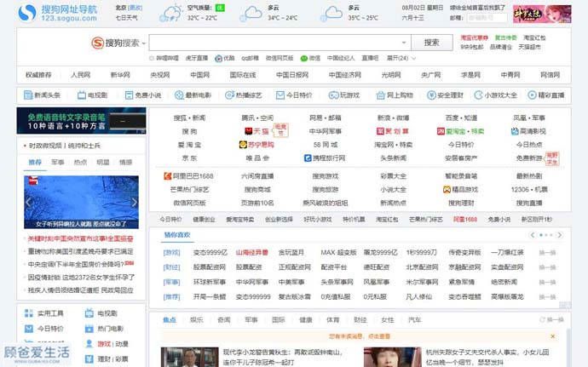Click the 爱淘宝 red icon
Screen dimensions: 588x367
point(441,131)
